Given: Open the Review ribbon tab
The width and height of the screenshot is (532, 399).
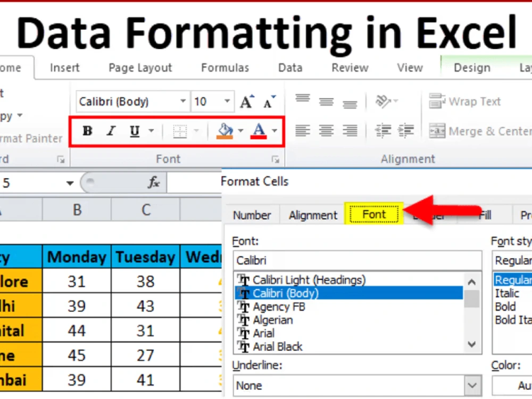Looking at the screenshot, I should 350,68.
